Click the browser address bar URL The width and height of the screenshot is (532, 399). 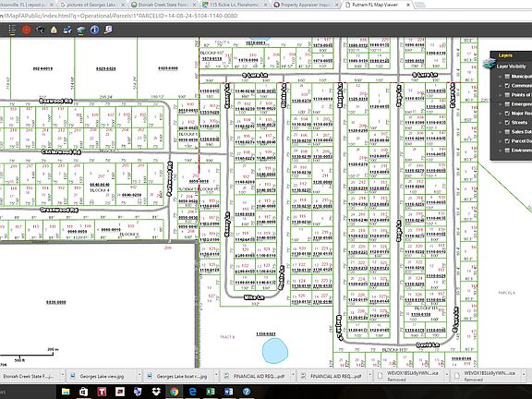point(119,16)
